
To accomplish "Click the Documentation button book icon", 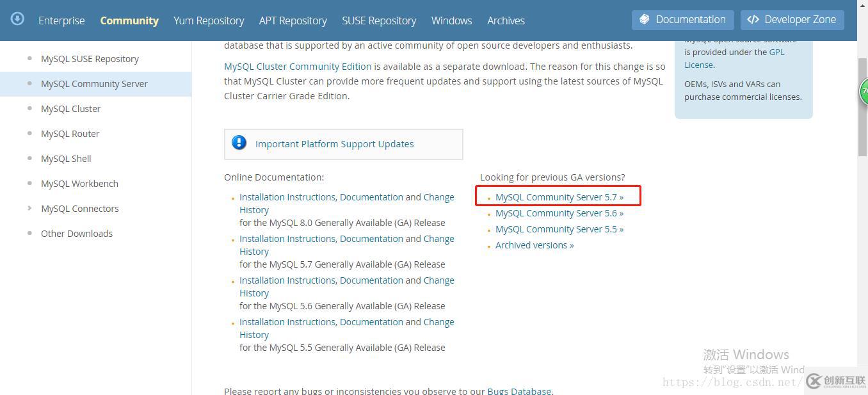I will [645, 19].
